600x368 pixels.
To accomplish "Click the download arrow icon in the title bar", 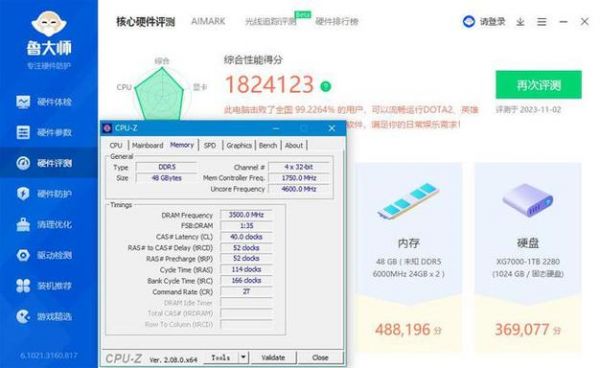I will pos(520,22).
